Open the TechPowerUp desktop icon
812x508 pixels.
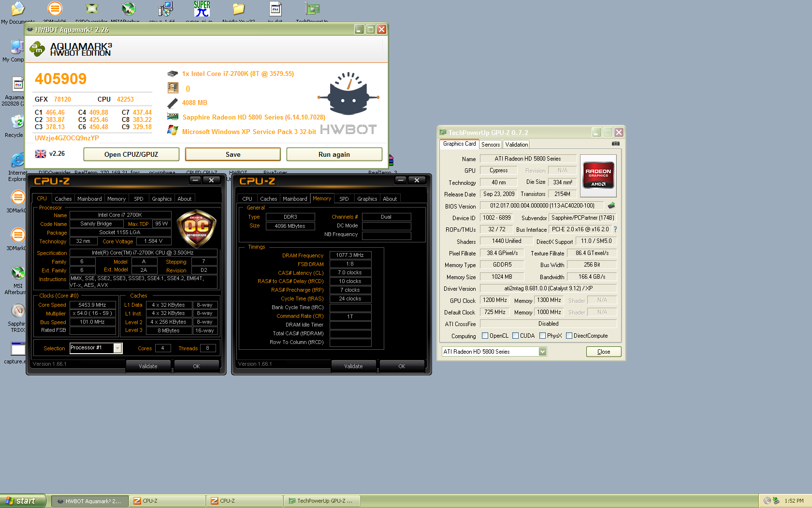[312, 9]
